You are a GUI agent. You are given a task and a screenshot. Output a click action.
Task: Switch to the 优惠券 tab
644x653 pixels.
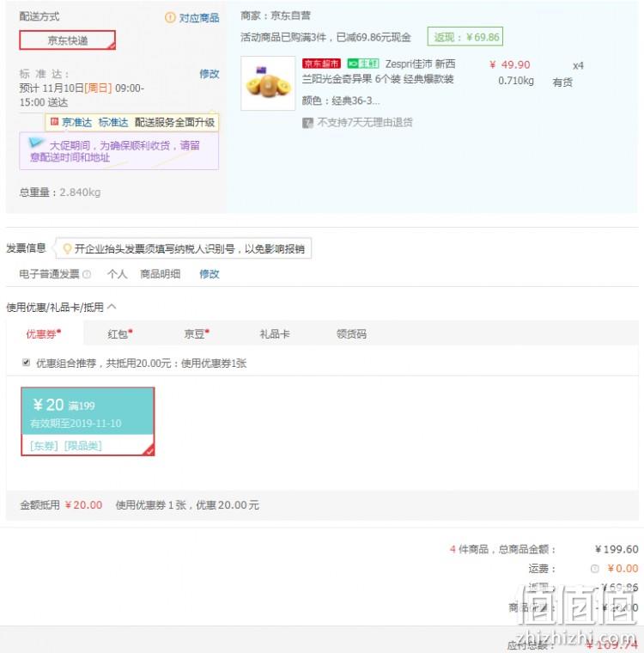tap(44, 333)
